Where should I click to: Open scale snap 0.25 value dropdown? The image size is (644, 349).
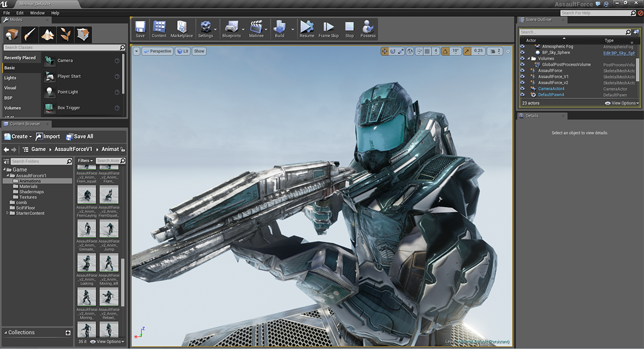(478, 51)
